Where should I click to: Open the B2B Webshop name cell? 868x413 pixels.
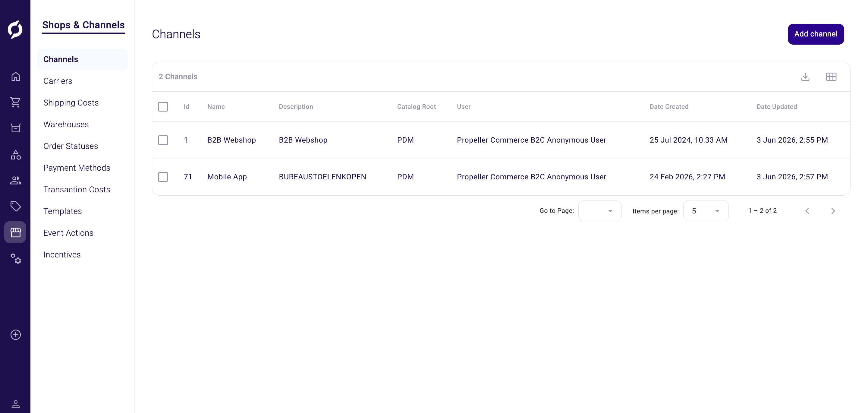(231, 140)
